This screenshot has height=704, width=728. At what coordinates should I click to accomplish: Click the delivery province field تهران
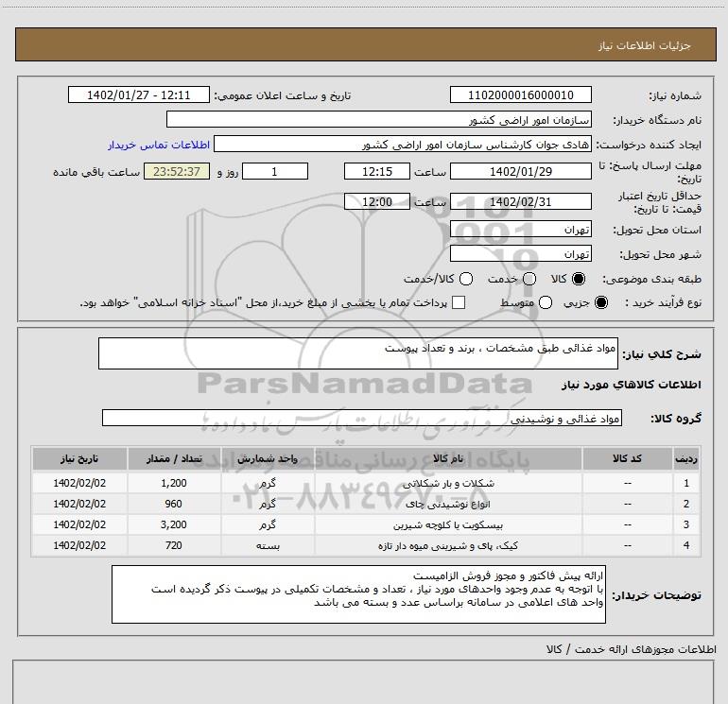tap(520, 230)
